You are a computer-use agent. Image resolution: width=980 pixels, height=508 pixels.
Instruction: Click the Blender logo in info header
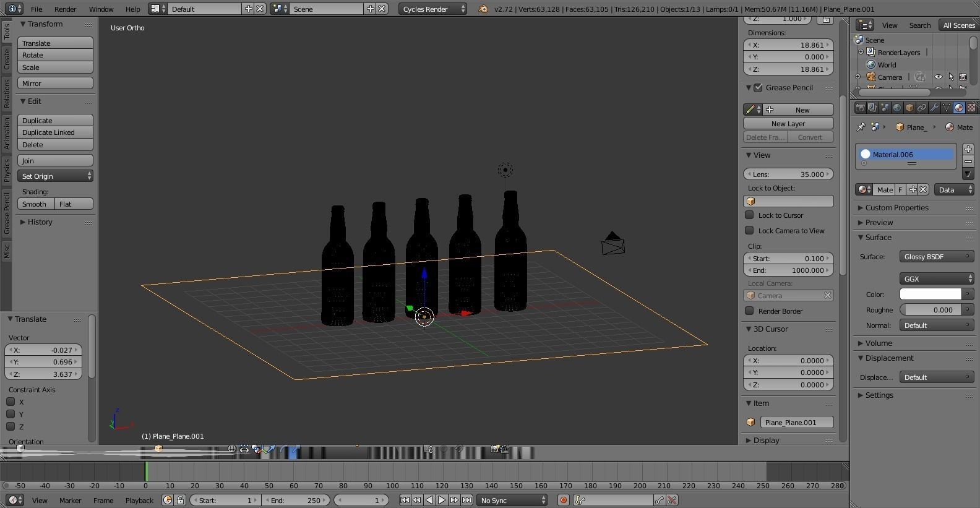pos(483,9)
